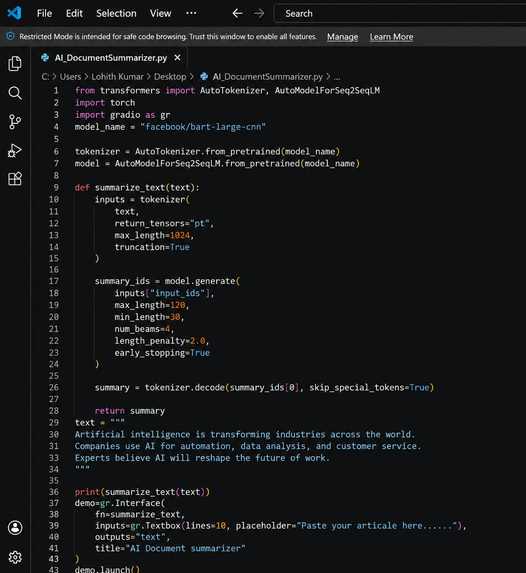Click the text "return_tensors="pt","
The image size is (526, 573).
pos(164,223)
